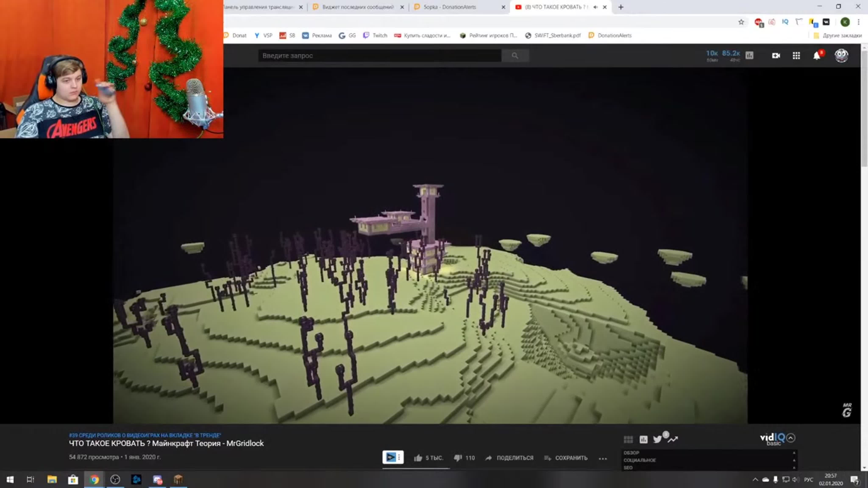Open vidIQ channel stats bar-chart icon
Image resolution: width=868 pixels, height=488 pixels.
coord(749,55)
